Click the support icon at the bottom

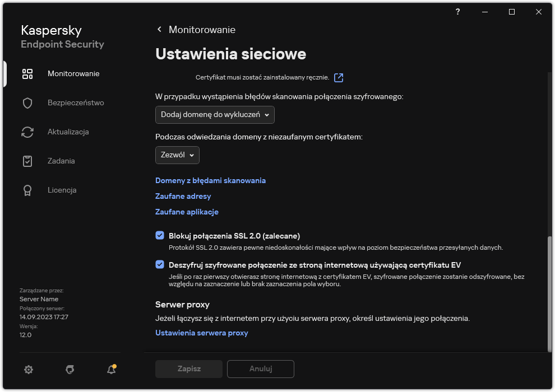coord(70,370)
